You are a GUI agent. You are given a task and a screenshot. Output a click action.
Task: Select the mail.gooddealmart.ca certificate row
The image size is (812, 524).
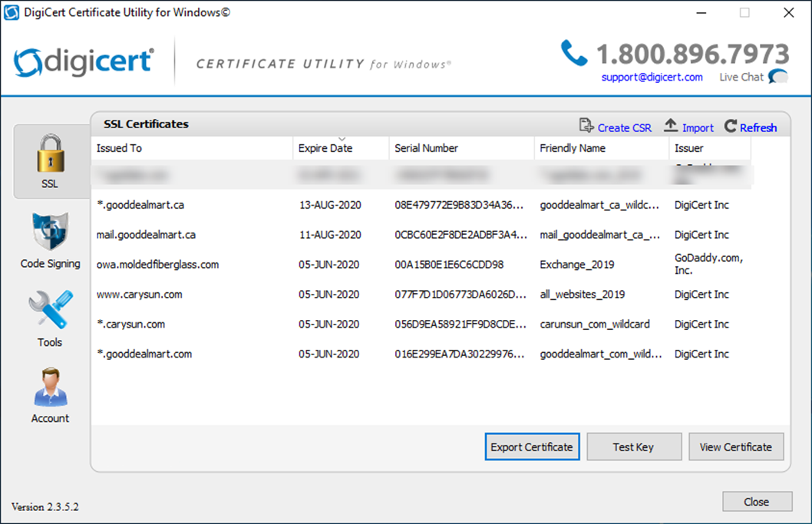421,235
